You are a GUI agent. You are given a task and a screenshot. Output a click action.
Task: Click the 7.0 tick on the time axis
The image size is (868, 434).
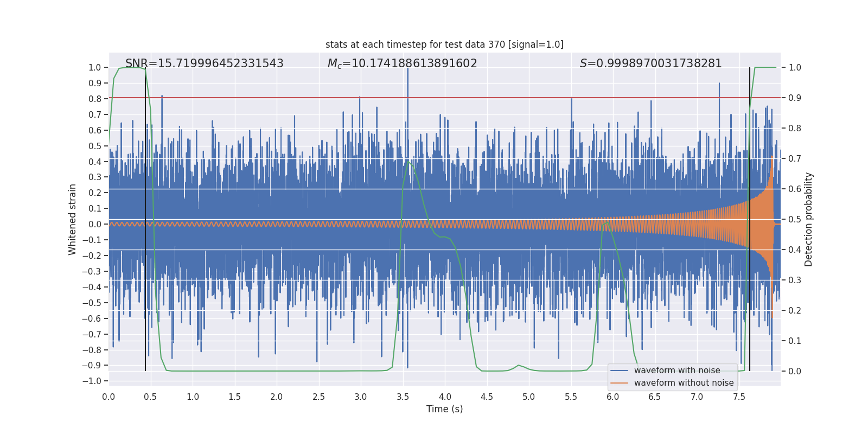coord(697,397)
